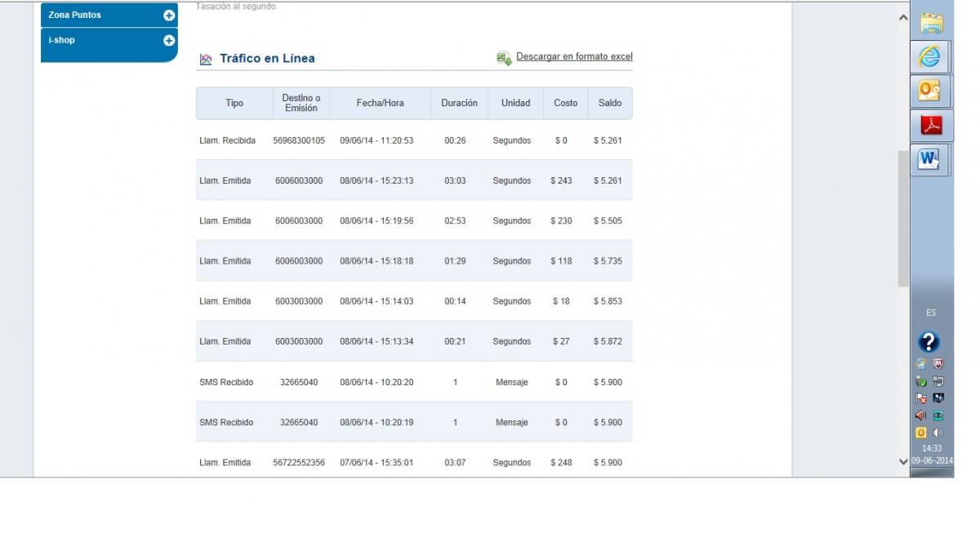Open the Action Center flag tray icon
This screenshot has width=980, height=551.
click(921, 398)
